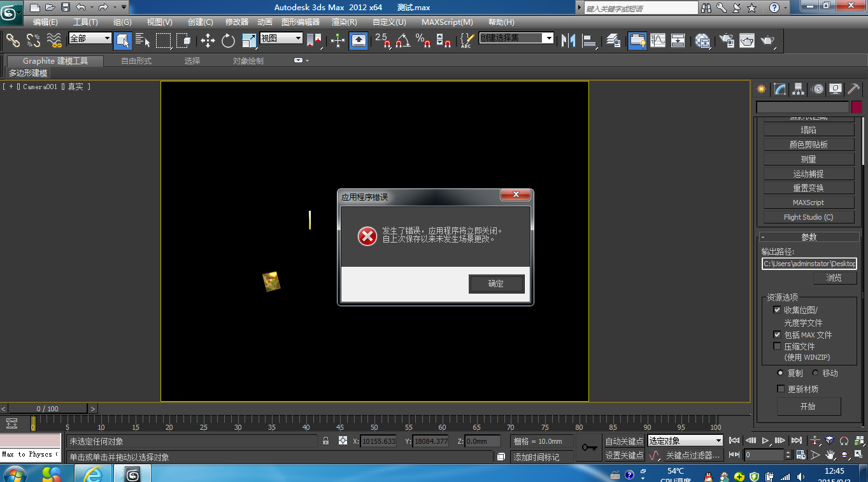This screenshot has width=868, height=482.
Task: Toggle 设置关键点 set key mode
Action: [x=623, y=455]
